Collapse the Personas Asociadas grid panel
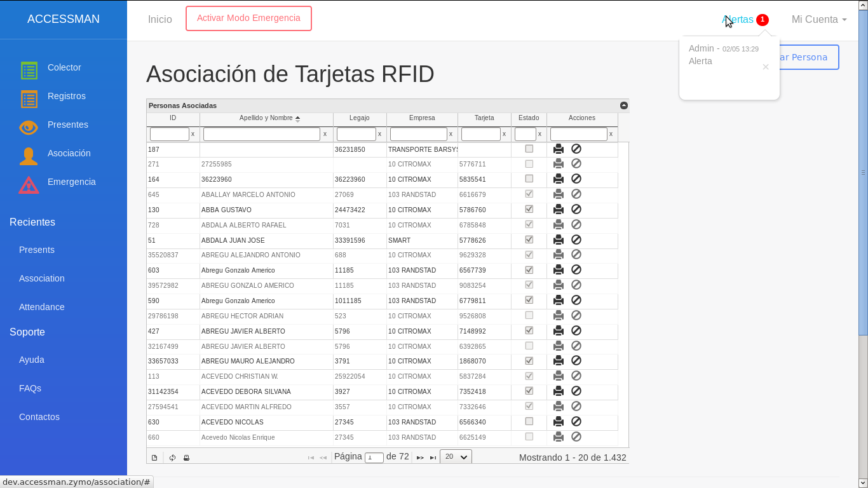This screenshot has width=868, height=488. coord(623,105)
